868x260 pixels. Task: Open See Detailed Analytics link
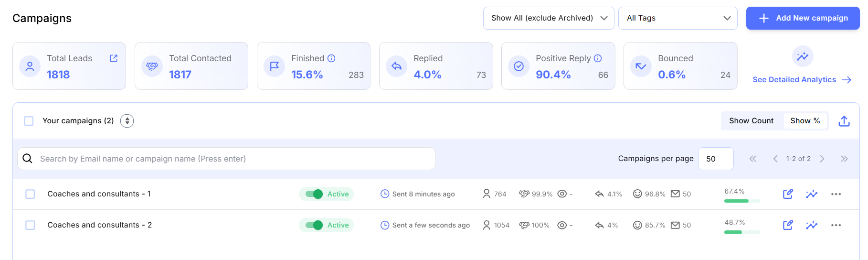point(802,80)
